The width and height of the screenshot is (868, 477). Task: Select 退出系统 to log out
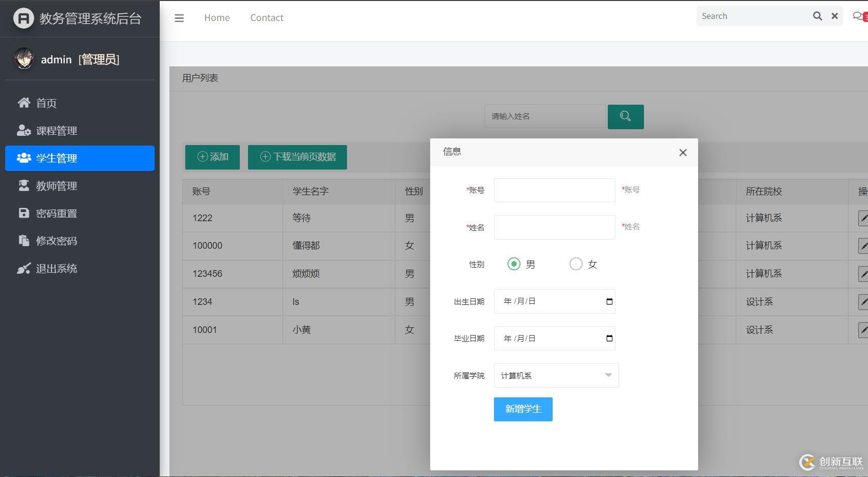tap(56, 269)
